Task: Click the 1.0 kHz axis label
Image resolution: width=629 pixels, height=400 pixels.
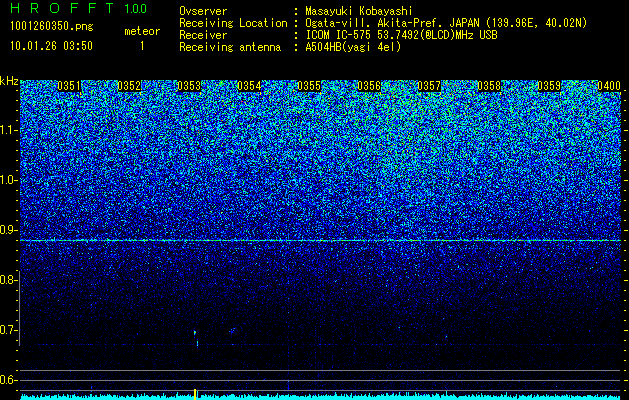Action: coord(9,181)
